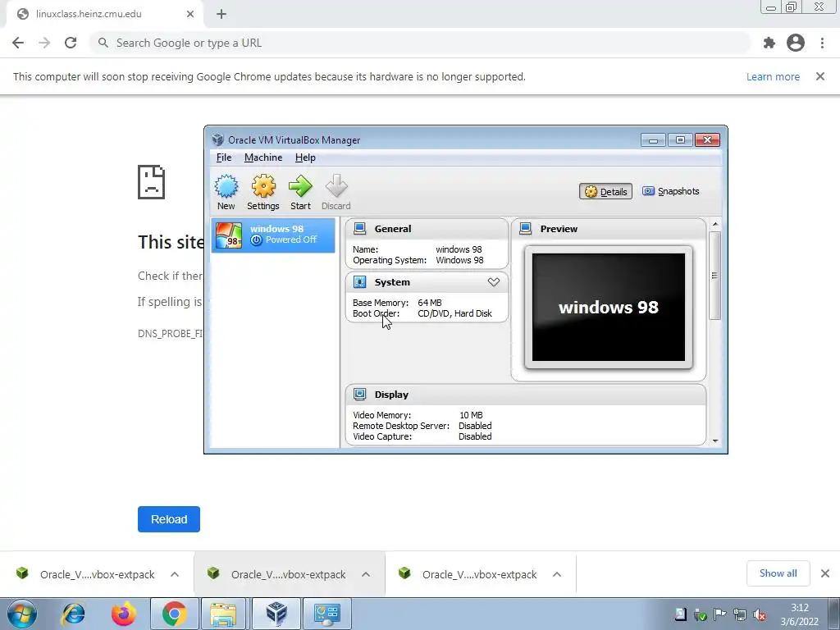The width and height of the screenshot is (840, 630).
Task: Click the blue Reload button
Action: [169, 519]
